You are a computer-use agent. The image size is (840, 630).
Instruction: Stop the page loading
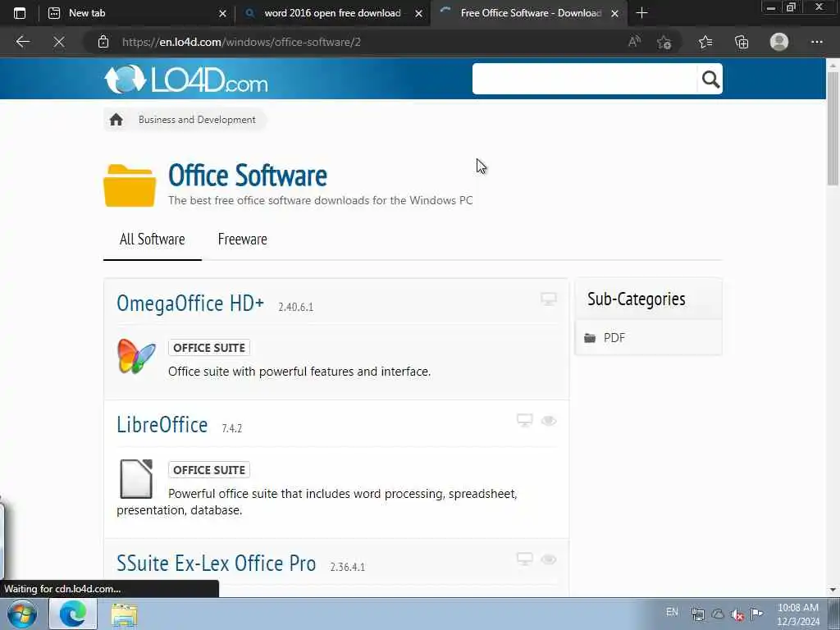pyautogui.click(x=59, y=42)
